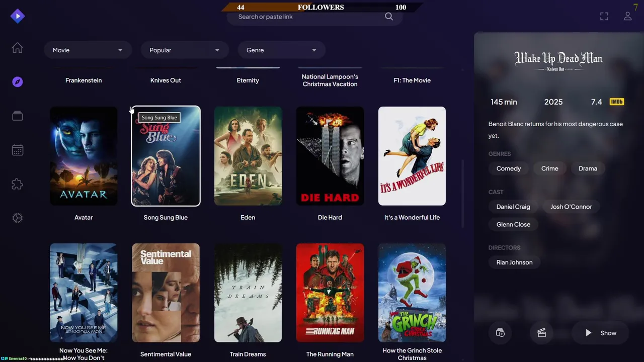Open the Die Hard poster
The width and height of the screenshot is (644, 362).
point(330,156)
